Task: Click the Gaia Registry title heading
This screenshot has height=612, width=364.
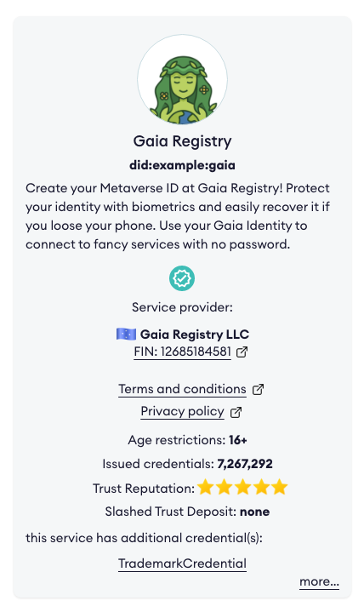Action: pos(182,141)
